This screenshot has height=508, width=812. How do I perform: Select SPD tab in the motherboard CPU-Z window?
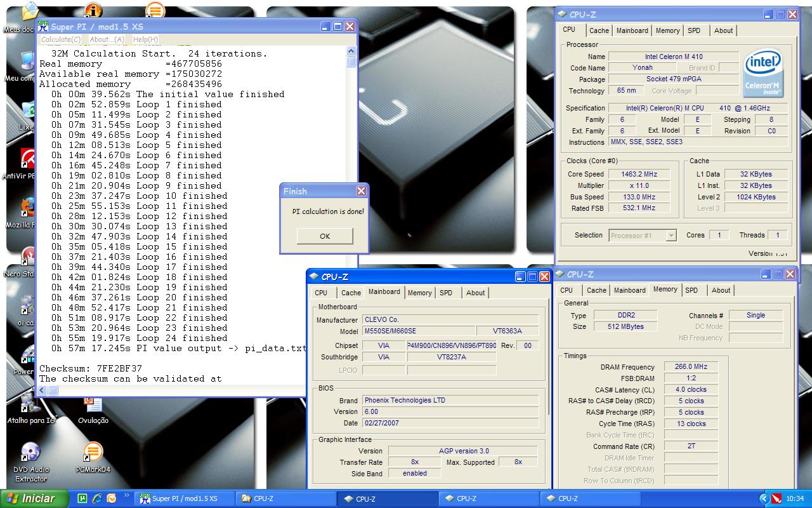(447, 293)
